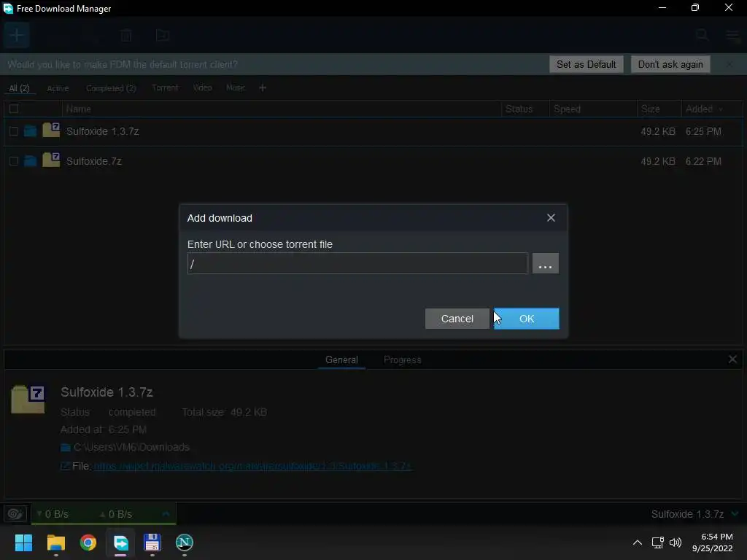Open the floppy disk app on taskbar

[x=152, y=542]
